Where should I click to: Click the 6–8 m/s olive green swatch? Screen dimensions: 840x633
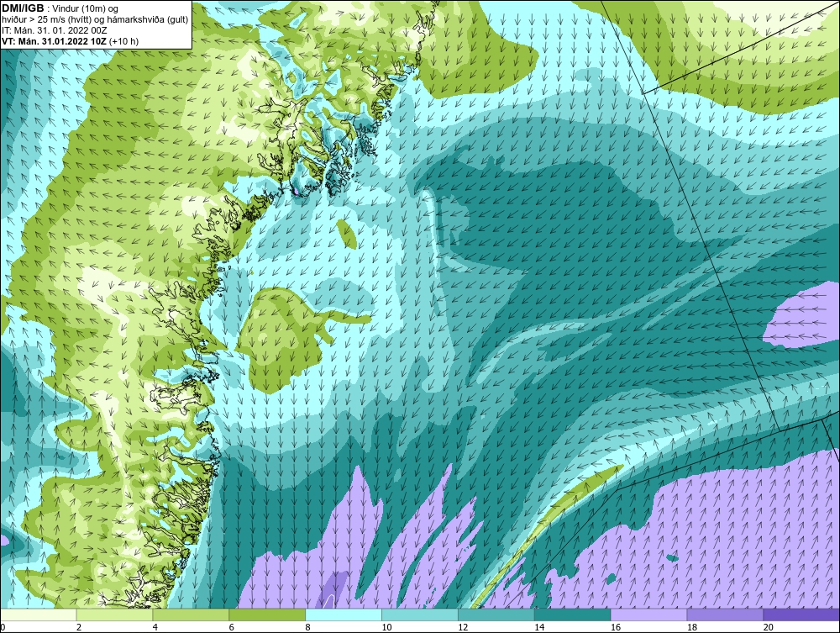267,615
